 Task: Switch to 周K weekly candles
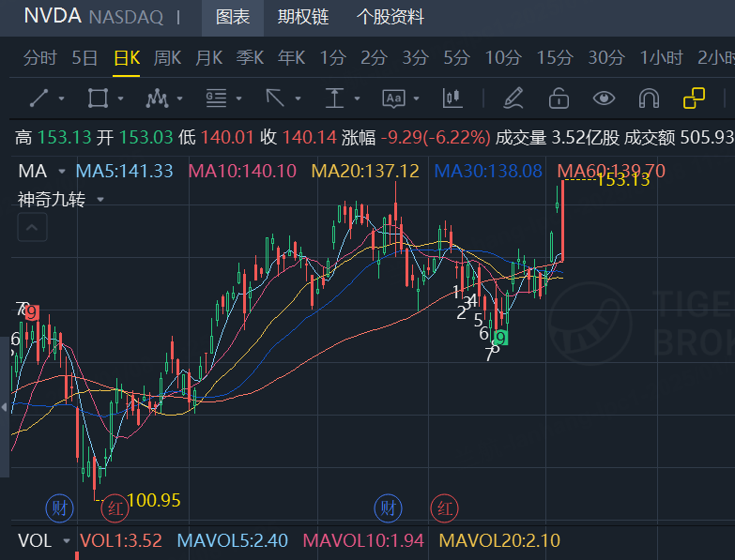tap(167, 58)
